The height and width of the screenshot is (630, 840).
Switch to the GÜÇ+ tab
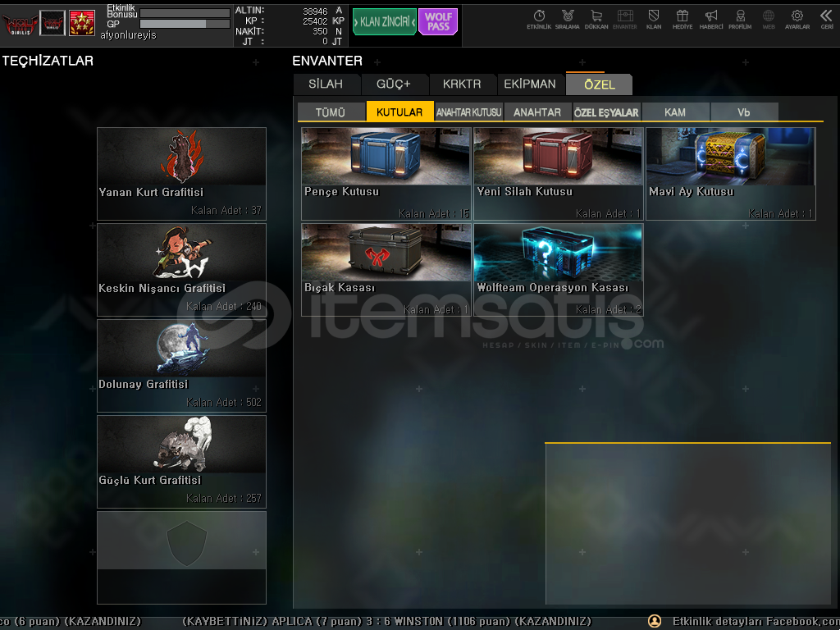pyautogui.click(x=394, y=84)
